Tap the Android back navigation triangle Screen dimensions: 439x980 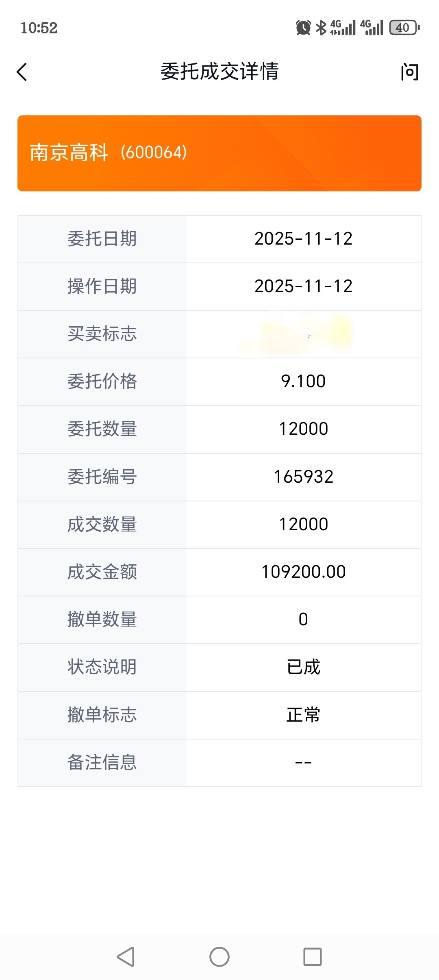click(126, 957)
